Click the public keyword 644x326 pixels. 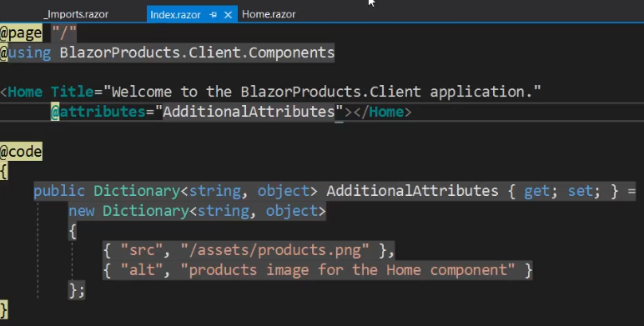59,191
